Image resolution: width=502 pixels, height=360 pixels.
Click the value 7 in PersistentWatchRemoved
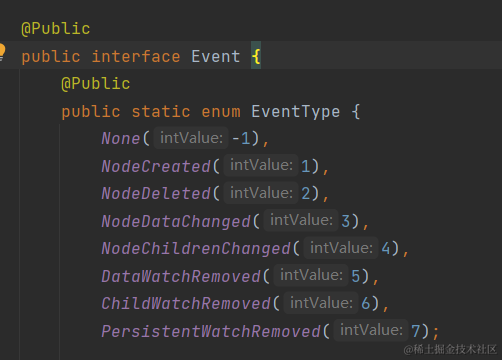click(415, 331)
